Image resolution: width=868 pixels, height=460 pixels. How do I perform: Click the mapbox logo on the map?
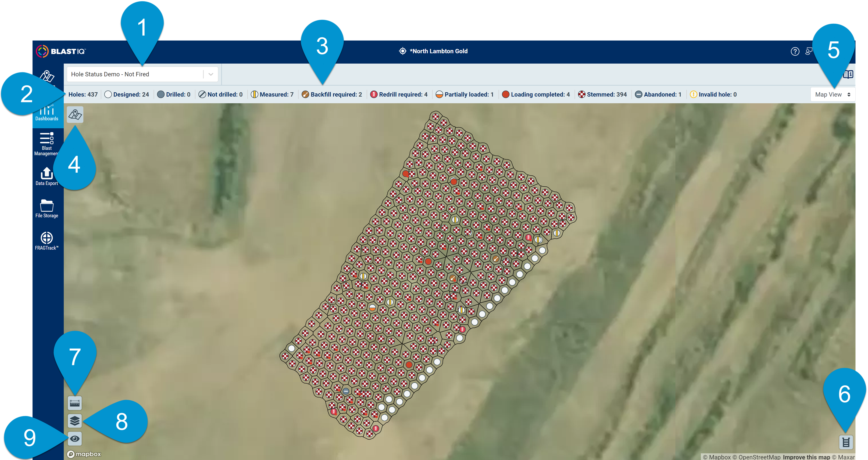pyautogui.click(x=84, y=454)
